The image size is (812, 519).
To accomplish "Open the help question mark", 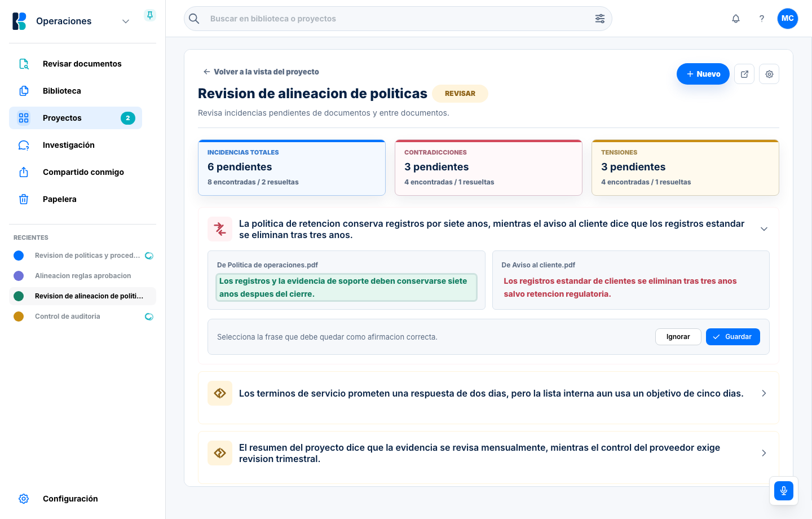I will [x=762, y=19].
